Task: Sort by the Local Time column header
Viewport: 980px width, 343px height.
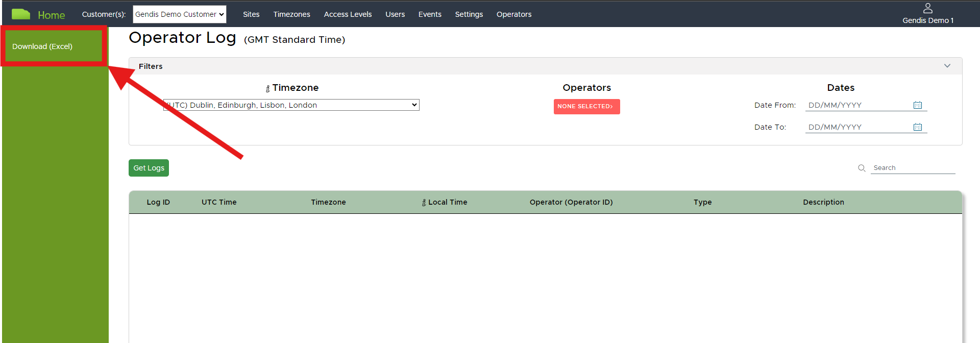Action: pos(448,202)
